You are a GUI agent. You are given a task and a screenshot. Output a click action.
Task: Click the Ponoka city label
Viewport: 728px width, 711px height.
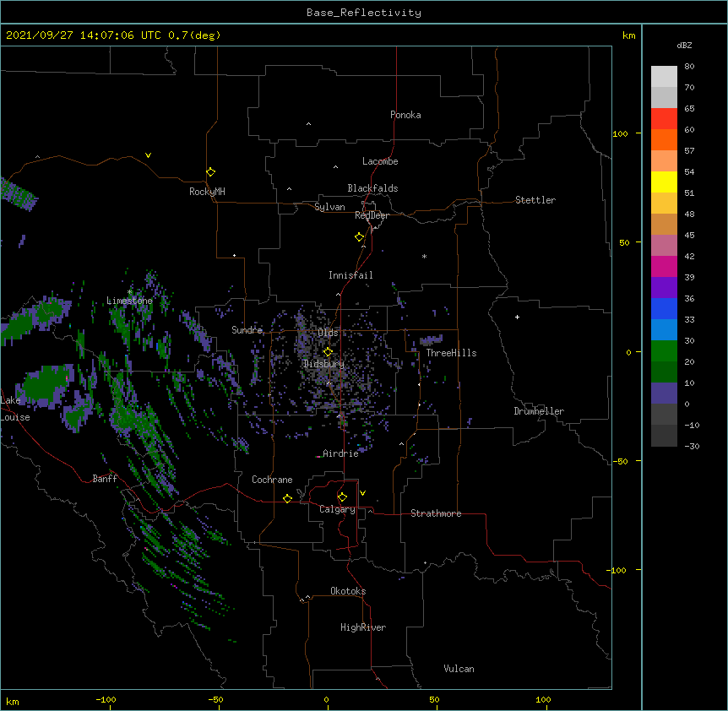pos(405,115)
